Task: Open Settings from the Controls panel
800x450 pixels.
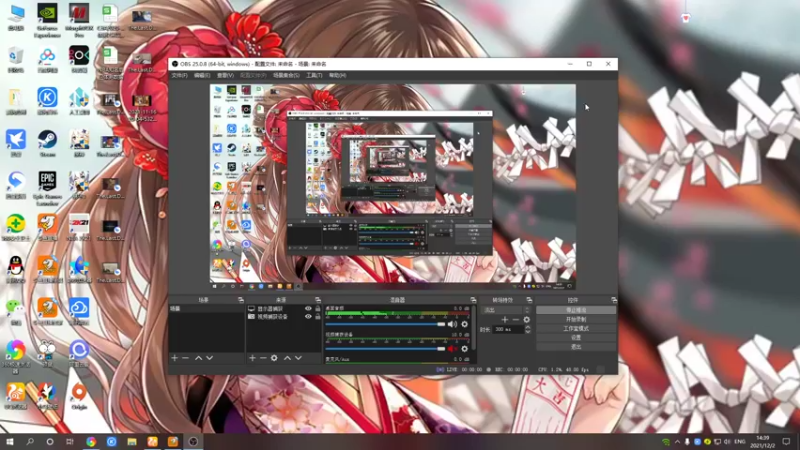Action: tap(576, 337)
